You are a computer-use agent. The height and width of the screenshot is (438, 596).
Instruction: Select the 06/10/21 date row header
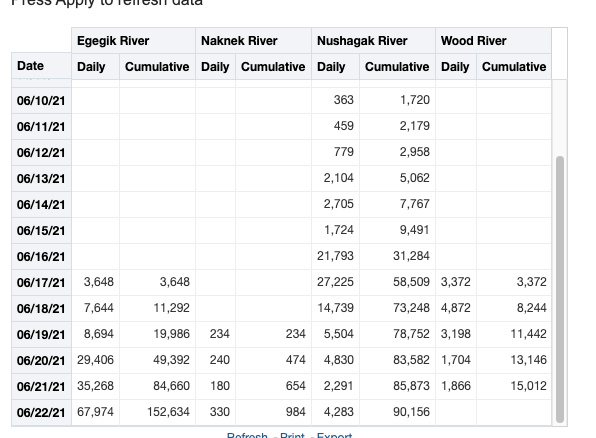tap(41, 101)
